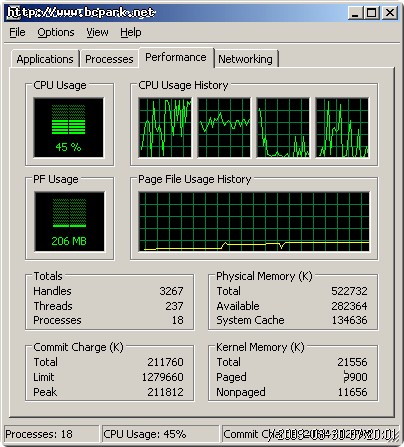Screen dimensions: 404x447
Task: Click the CPU Usage: 45% status bar panel
Action: (x=160, y=434)
